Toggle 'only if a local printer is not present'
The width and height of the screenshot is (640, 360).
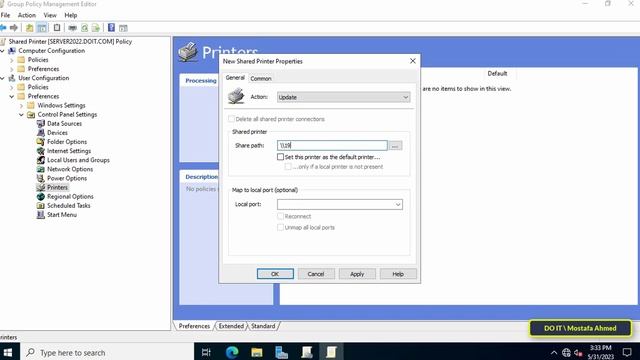click(288, 167)
